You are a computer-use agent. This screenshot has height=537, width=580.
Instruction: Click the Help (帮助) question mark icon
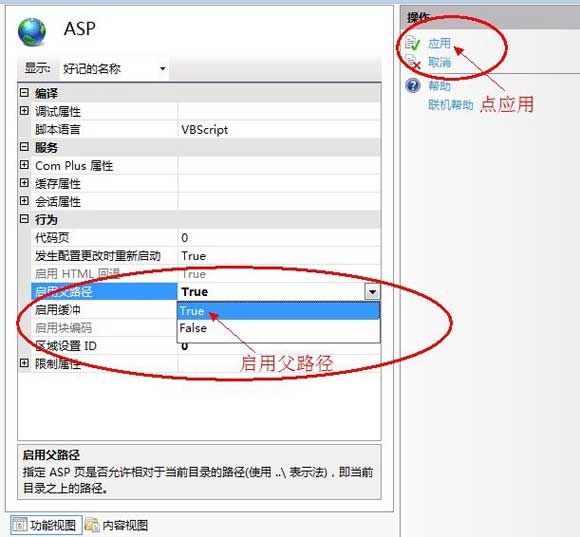click(413, 85)
